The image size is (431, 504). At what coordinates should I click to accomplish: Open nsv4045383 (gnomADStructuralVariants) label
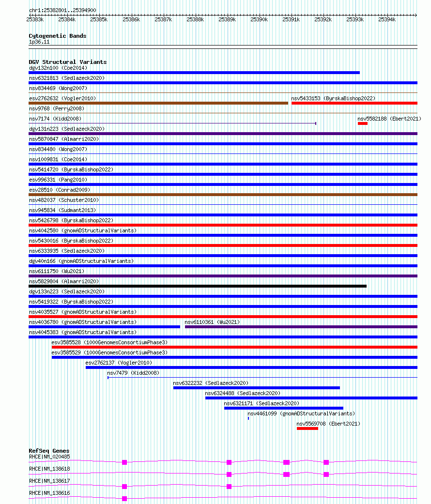click(x=83, y=332)
